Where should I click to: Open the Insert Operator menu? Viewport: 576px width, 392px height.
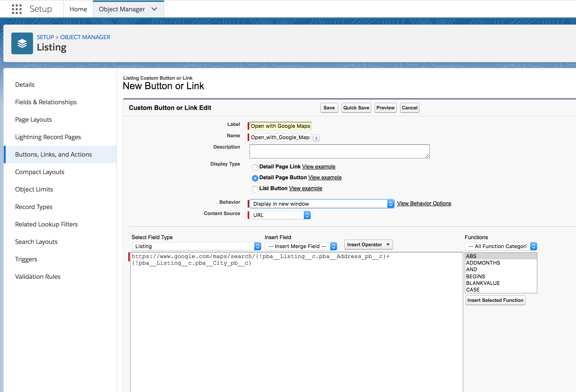coord(368,244)
